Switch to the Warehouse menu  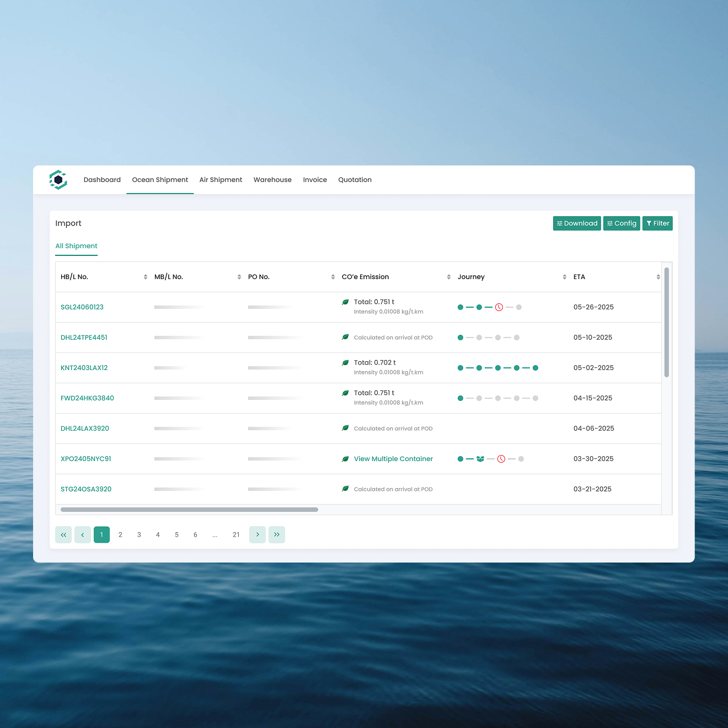point(272,180)
